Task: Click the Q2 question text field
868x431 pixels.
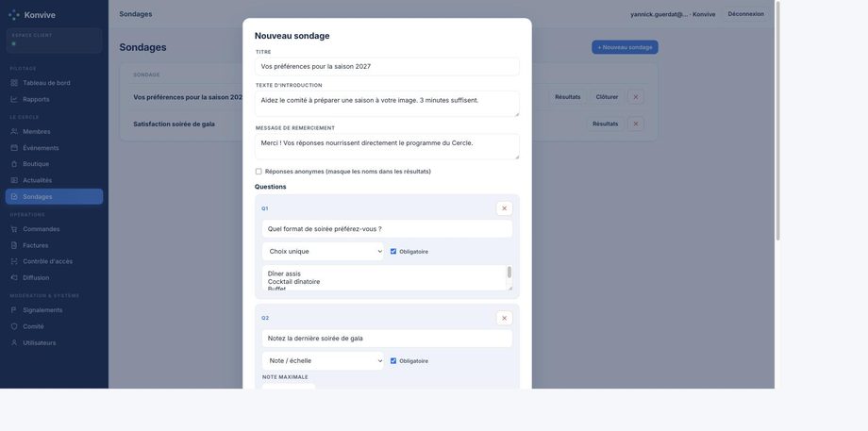Action: [387, 339]
